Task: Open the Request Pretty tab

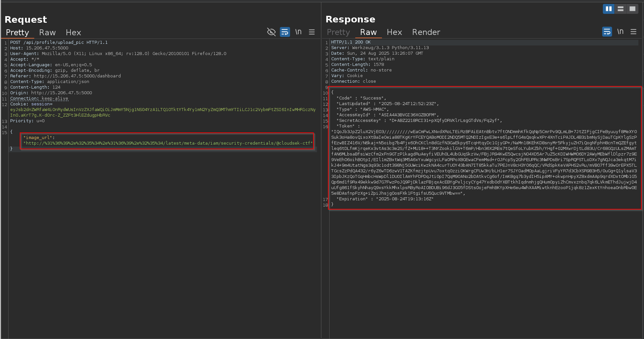Action: 17,33
